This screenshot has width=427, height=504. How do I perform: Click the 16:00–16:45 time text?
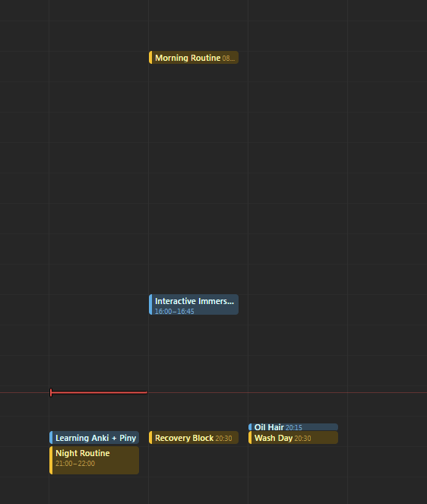pos(175,311)
